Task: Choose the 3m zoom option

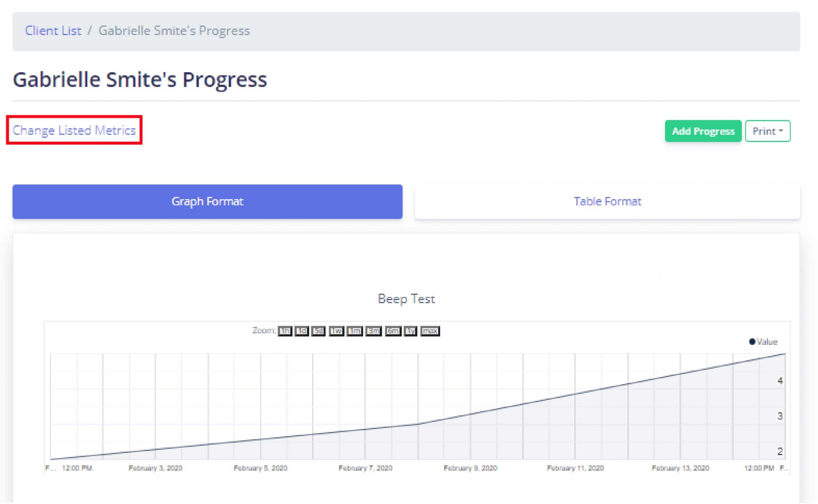Action: point(373,330)
